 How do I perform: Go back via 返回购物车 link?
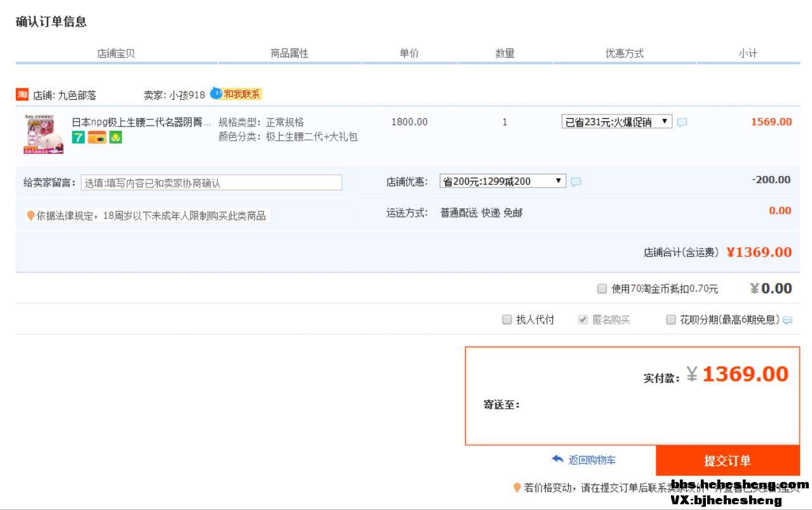coord(591,460)
